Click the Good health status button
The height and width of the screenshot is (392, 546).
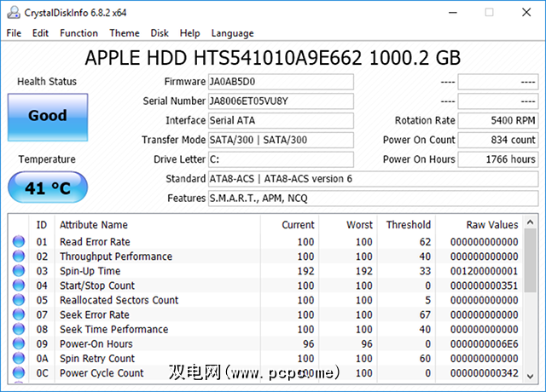pyautogui.click(x=48, y=118)
